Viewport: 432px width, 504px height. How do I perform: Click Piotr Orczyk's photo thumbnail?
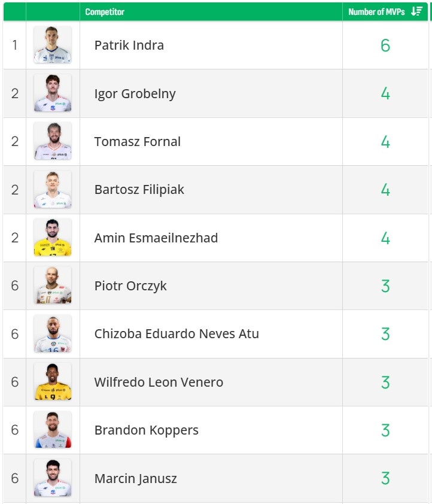pyautogui.click(x=53, y=286)
